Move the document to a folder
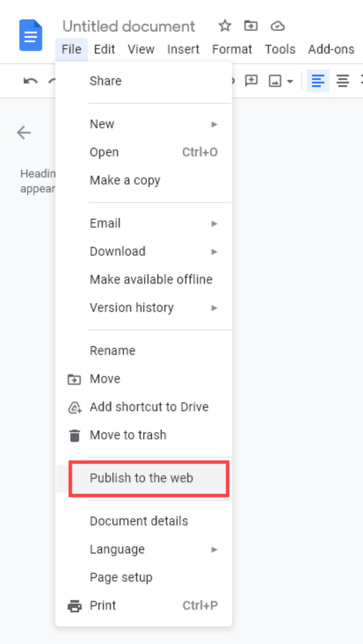363x644 pixels. 250,26
